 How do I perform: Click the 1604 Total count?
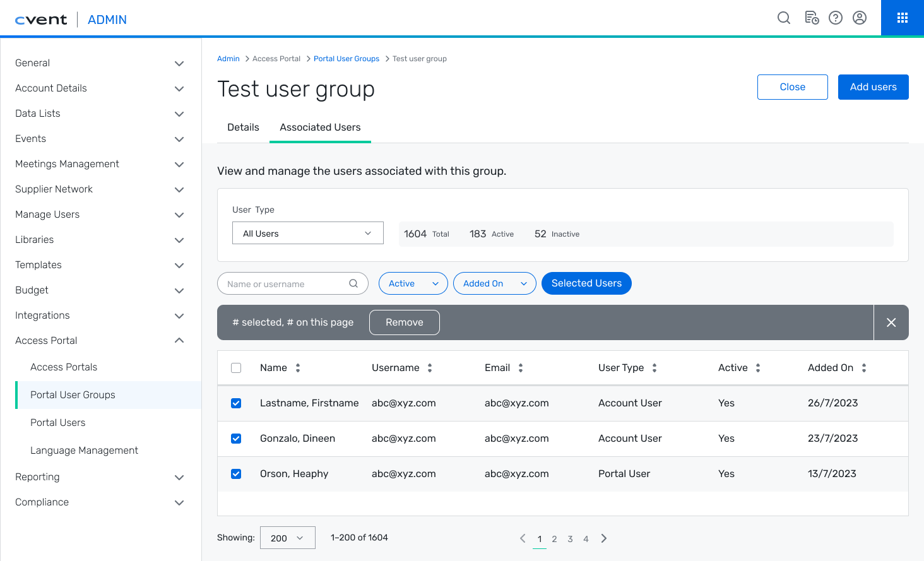point(427,234)
